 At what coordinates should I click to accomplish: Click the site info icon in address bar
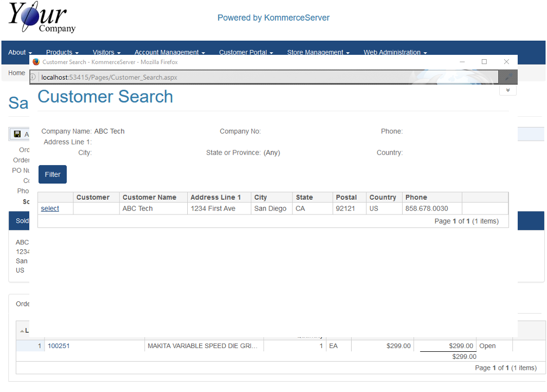(x=33, y=77)
